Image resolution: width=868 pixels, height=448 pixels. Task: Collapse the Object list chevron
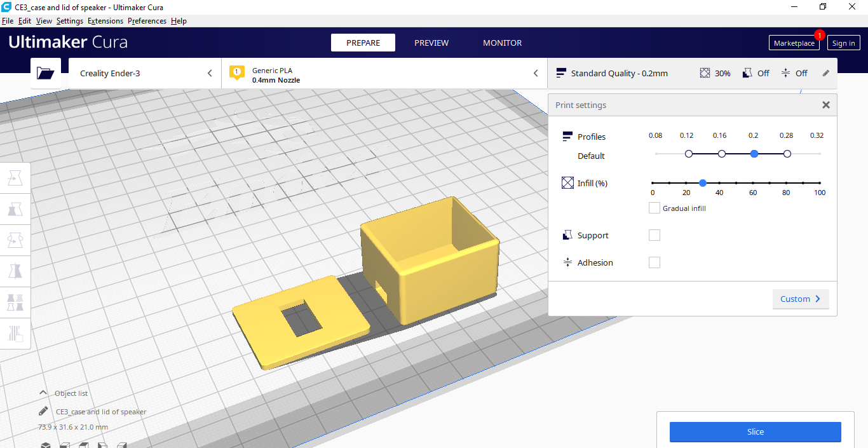coord(43,393)
